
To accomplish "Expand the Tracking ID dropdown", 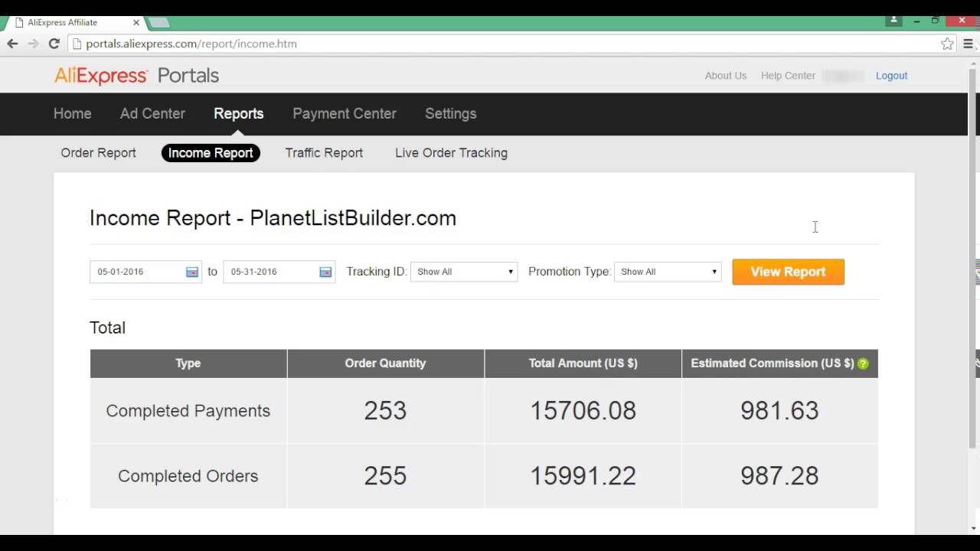I will point(464,272).
